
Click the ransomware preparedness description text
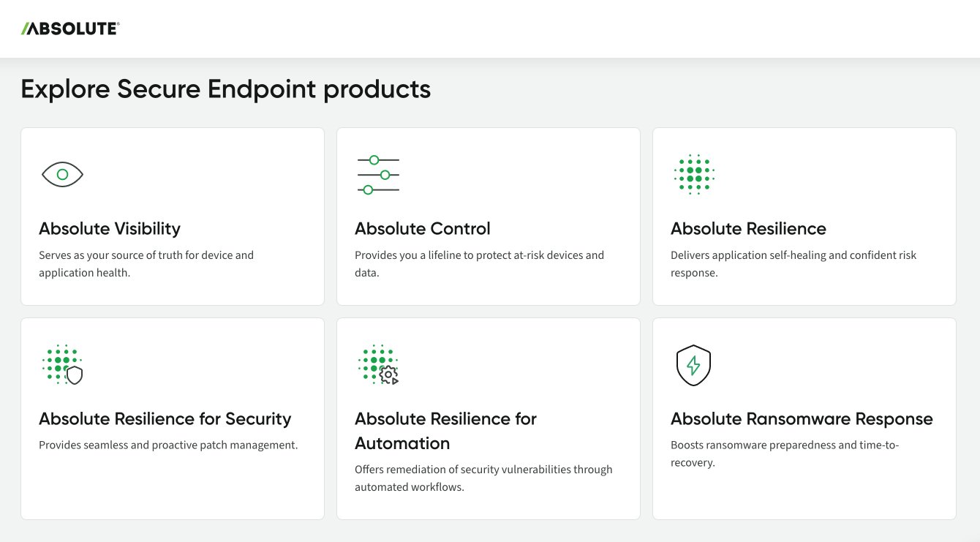click(785, 453)
